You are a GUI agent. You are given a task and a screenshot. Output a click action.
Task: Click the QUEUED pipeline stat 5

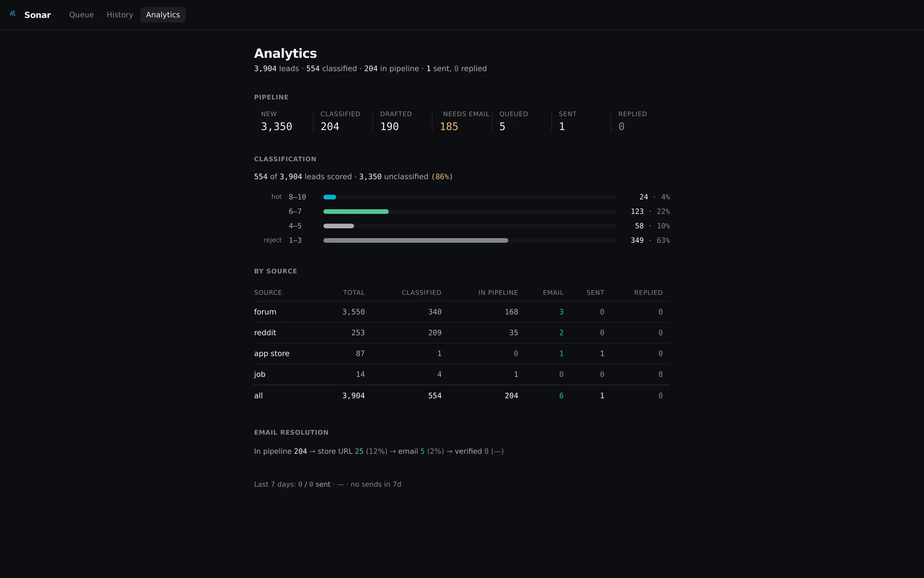tap(502, 127)
